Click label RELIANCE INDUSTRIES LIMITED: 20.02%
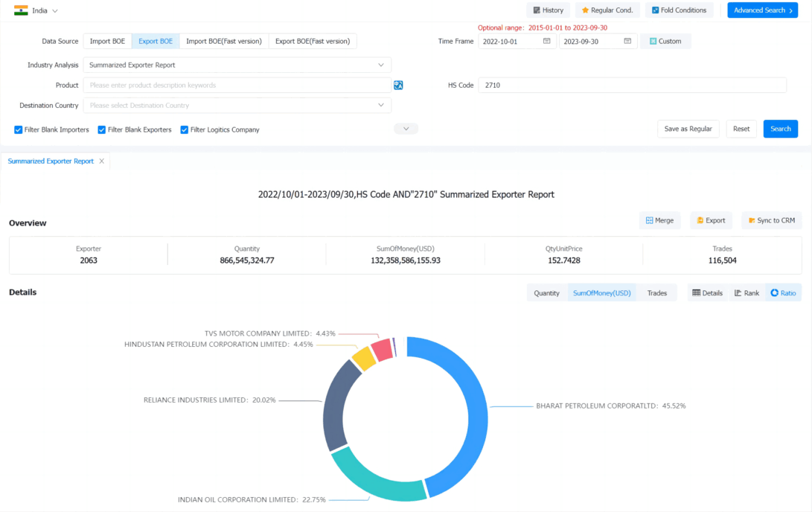Image resolution: width=812 pixels, height=512 pixels. [210, 400]
